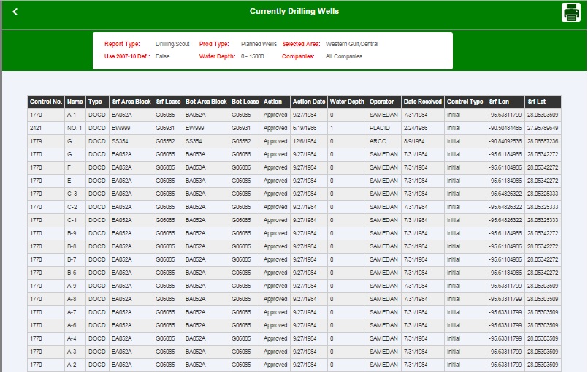Sort by the Control No. column header
This screenshot has height=372, width=588.
click(x=46, y=102)
